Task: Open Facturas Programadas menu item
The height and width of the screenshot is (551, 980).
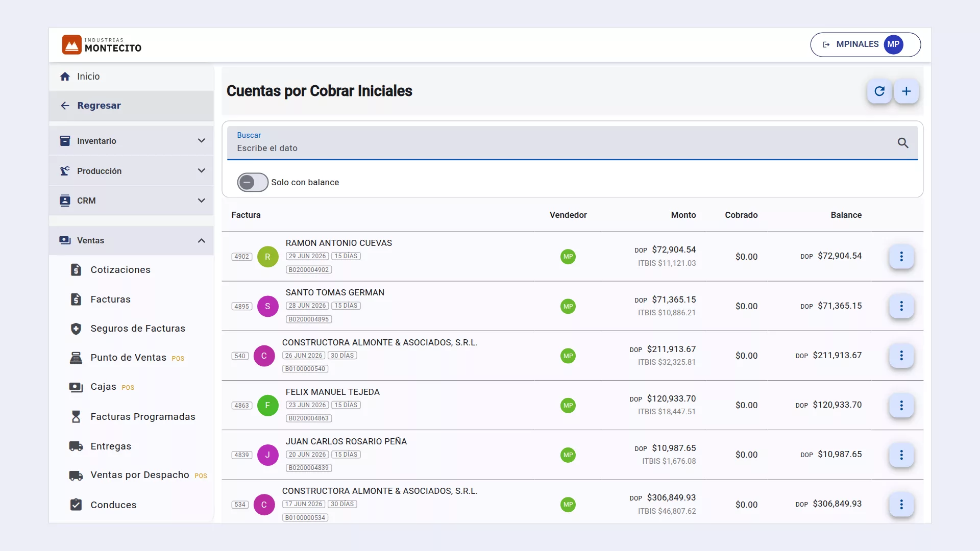Action: (131, 417)
